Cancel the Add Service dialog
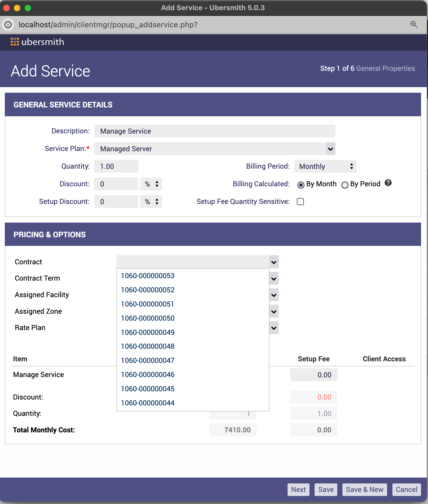The image size is (428, 504). 406,490
